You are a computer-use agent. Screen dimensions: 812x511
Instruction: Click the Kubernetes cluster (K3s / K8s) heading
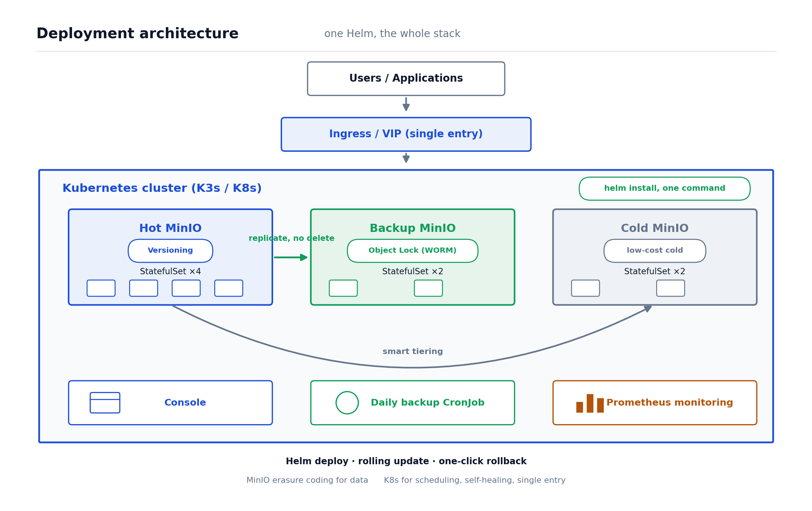pyautogui.click(x=162, y=188)
